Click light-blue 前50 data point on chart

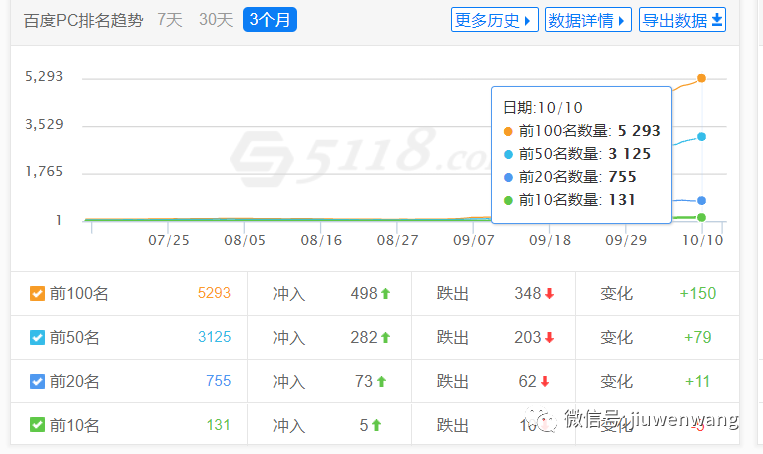click(701, 137)
